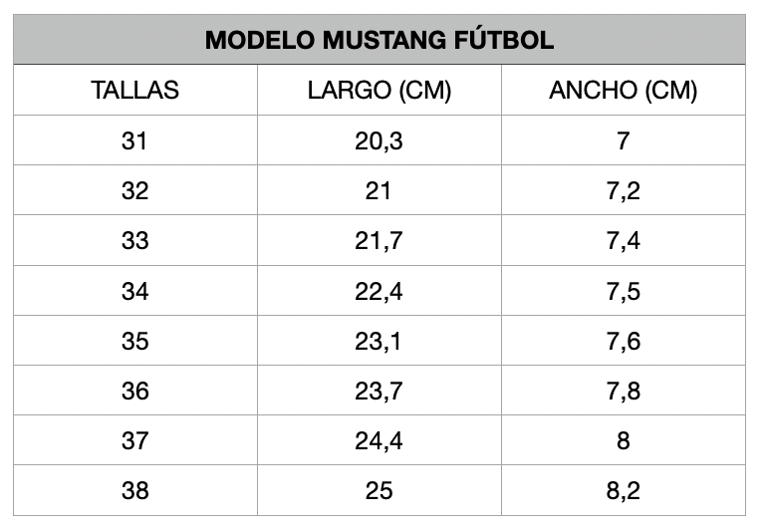
Task: Select the width cell for size 31
Action: pos(623,140)
